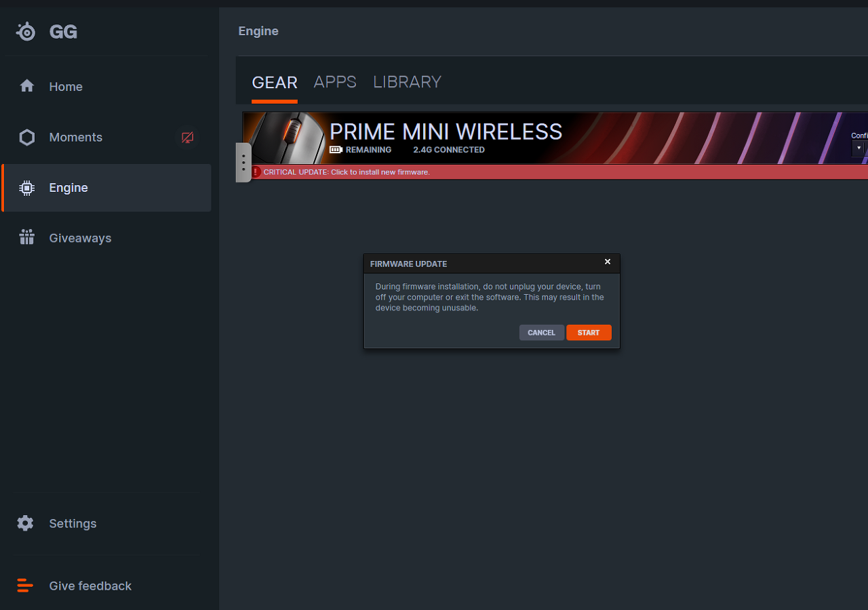
Task: Click the Engine page header text
Action: point(258,31)
